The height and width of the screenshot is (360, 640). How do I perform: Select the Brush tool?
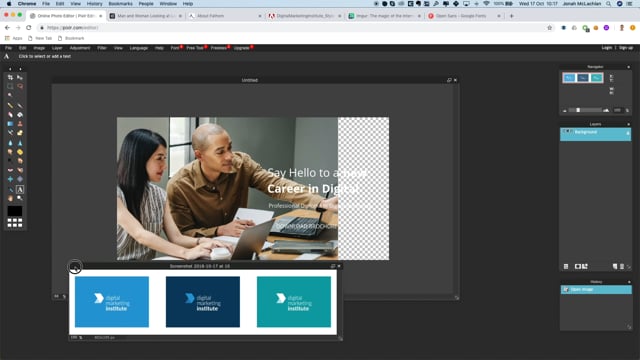[x=20, y=105]
